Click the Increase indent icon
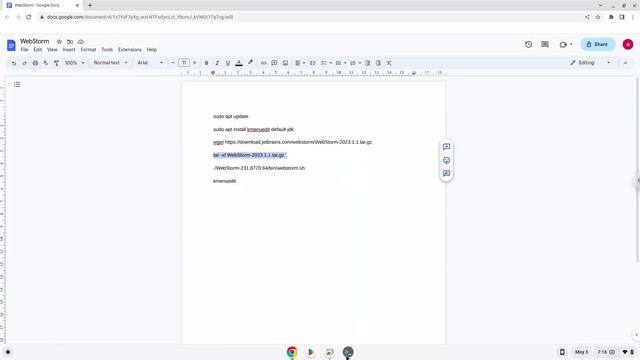 click(378, 63)
